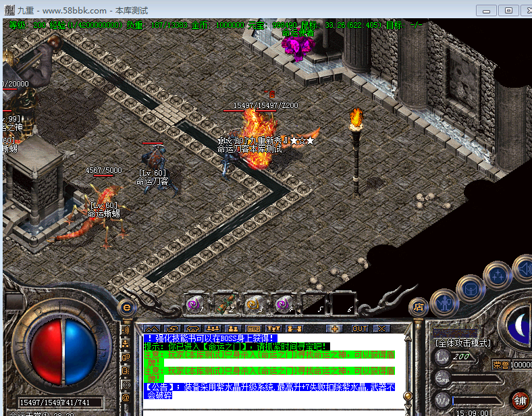Maximize the 九重 game window
The width and height of the screenshot is (532, 416).
coord(508,11)
